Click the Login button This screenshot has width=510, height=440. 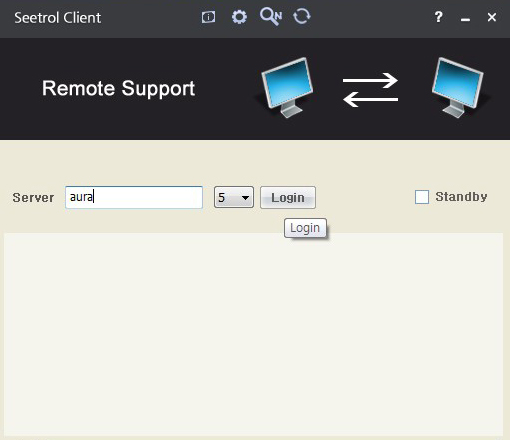coord(288,197)
